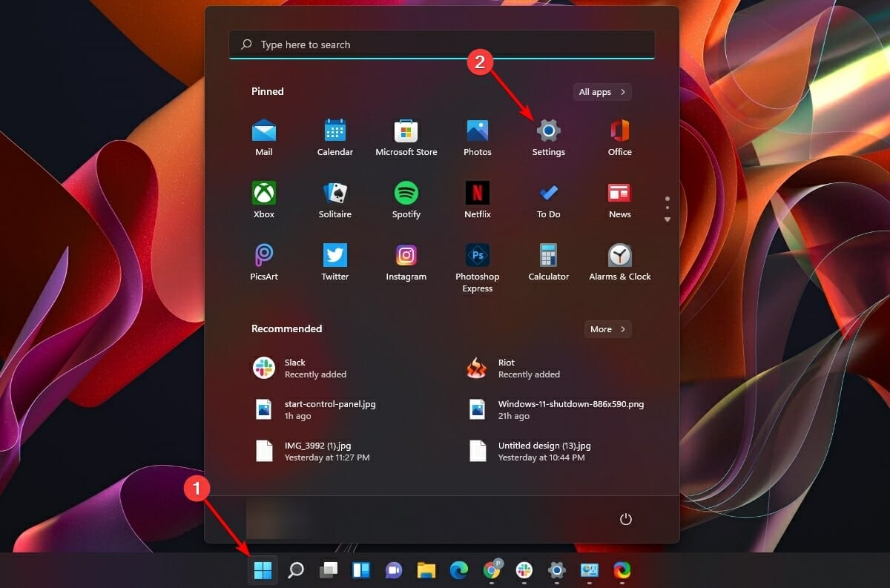Open taskbar Search magnifier
The width and height of the screenshot is (890, 588).
click(296, 570)
